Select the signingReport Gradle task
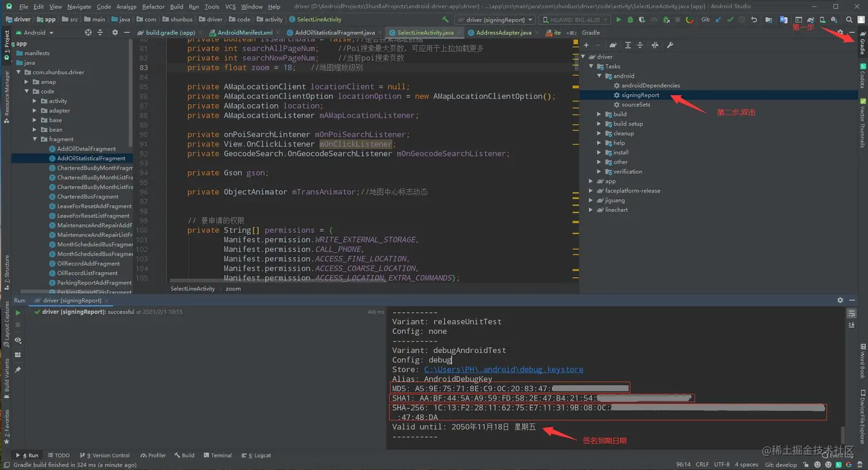Image resolution: width=868 pixels, height=470 pixels. coord(640,95)
